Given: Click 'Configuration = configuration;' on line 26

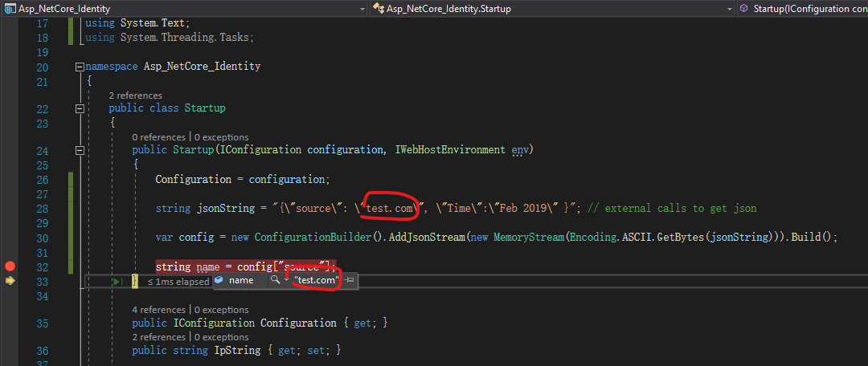Looking at the screenshot, I should coord(243,179).
